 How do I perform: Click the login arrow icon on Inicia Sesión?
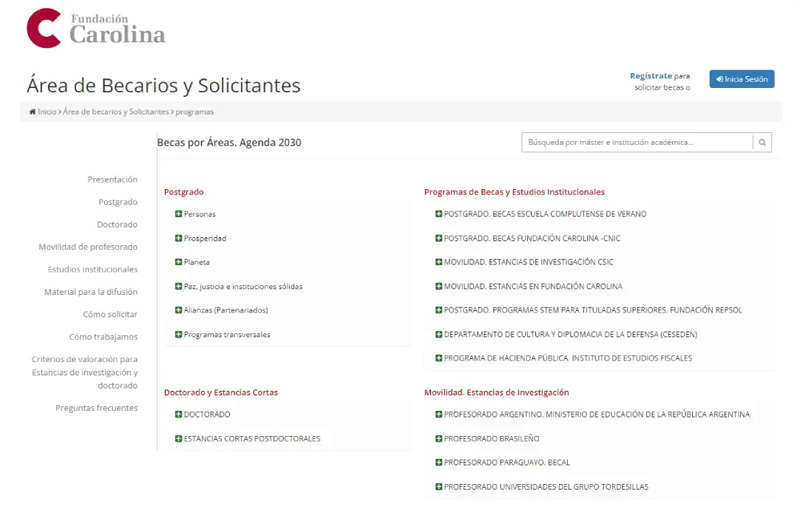719,78
